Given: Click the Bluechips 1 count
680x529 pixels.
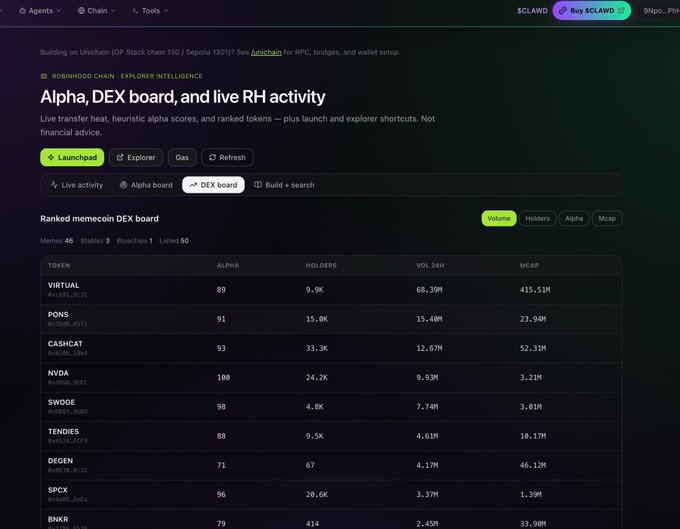Looking at the screenshot, I should coord(134,241).
